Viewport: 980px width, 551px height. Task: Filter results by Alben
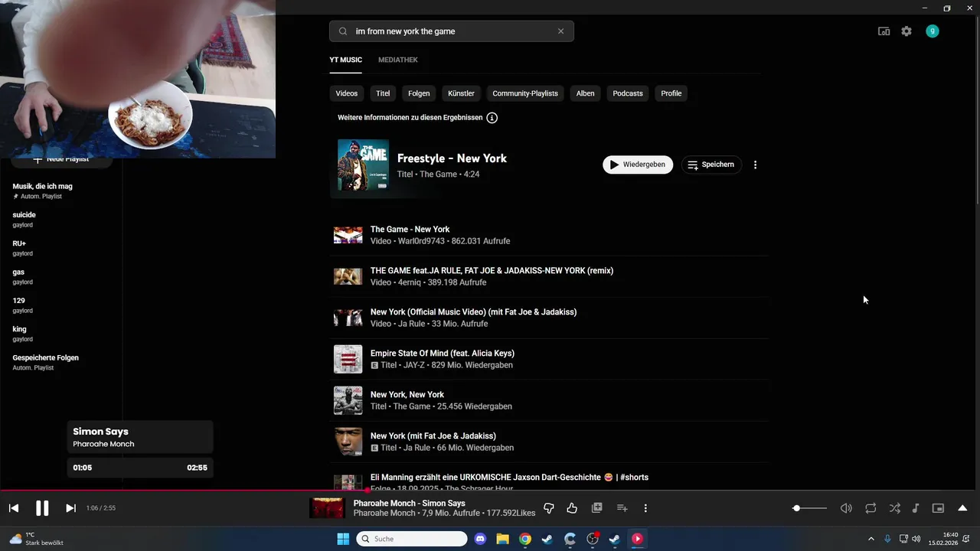coord(586,93)
